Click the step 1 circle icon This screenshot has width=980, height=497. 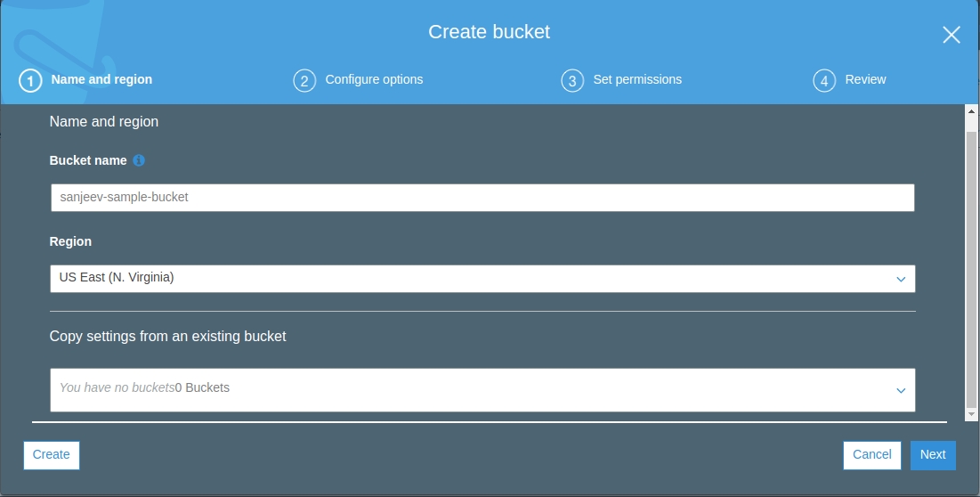pyautogui.click(x=30, y=81)
